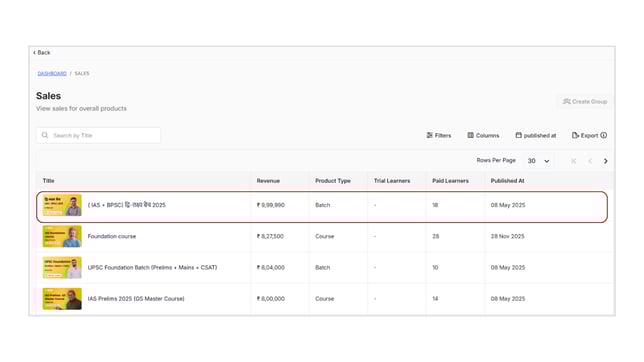644x362 pixels.
Task: Select IAS Prelims 2025 (GS Master Course)
Action: (x=136, y=299)
